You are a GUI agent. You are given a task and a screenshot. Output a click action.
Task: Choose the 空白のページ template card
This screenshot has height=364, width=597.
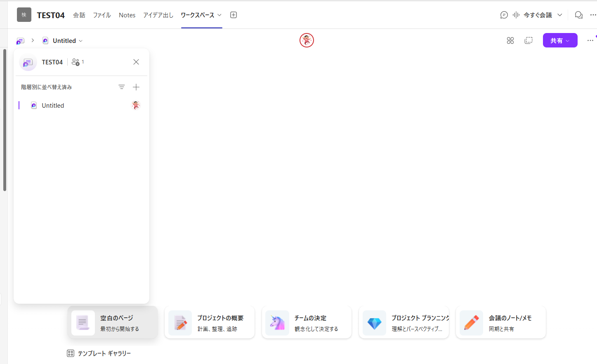point(113,323)
